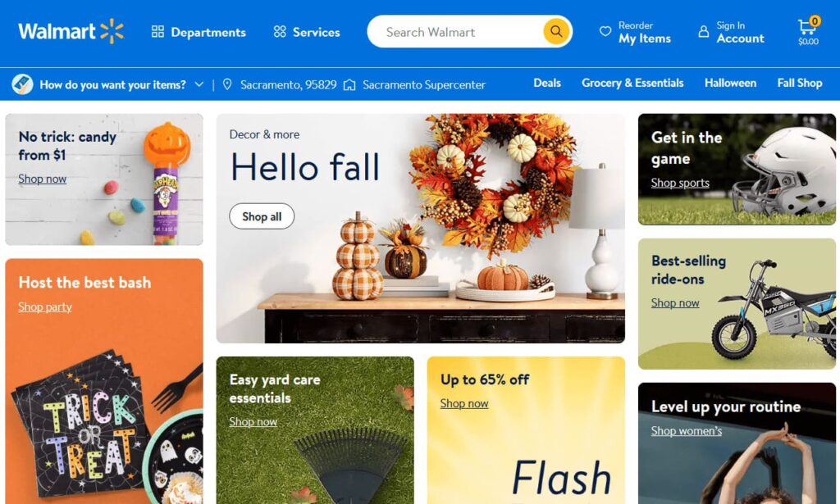The width and height of the screenshot is (840, 504).
Task: Go to Fall Shop in the navigation bar
Action: (799, 83)
